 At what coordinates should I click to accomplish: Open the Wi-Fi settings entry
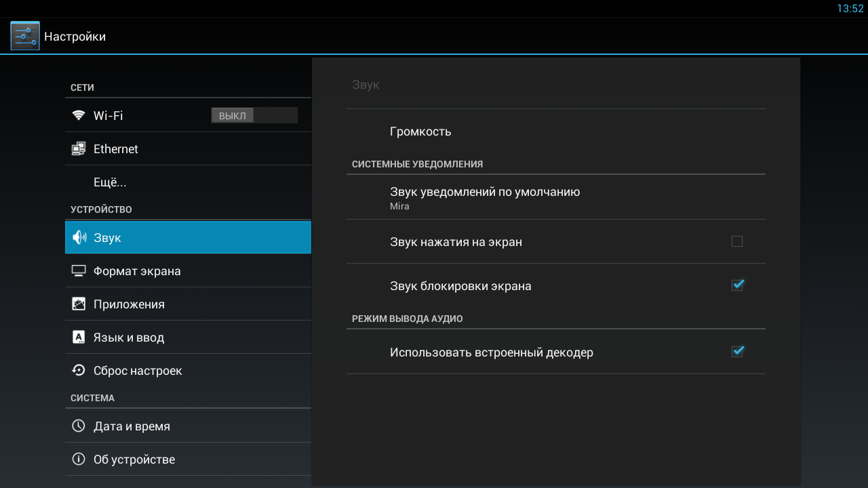(x=188, y=115)
